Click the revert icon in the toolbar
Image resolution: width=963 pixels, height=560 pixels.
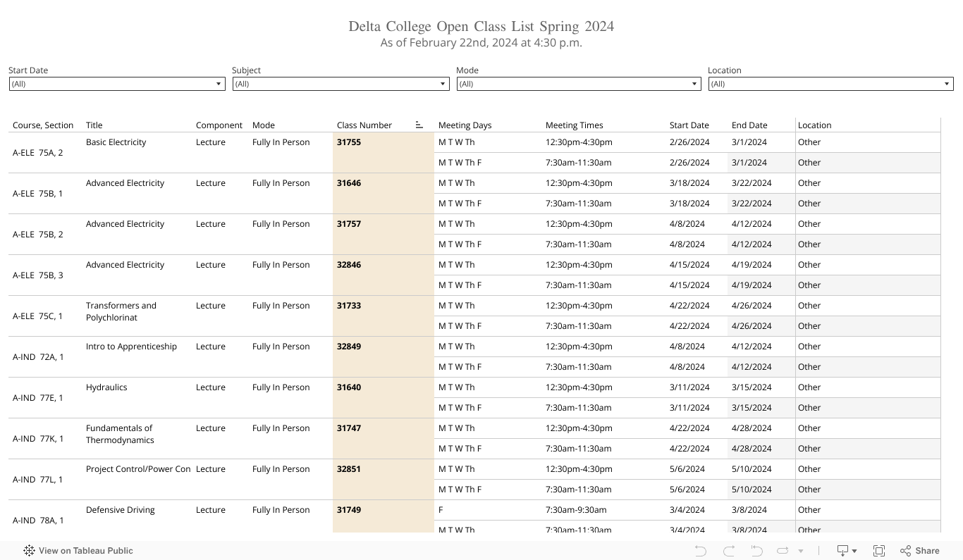756,551
